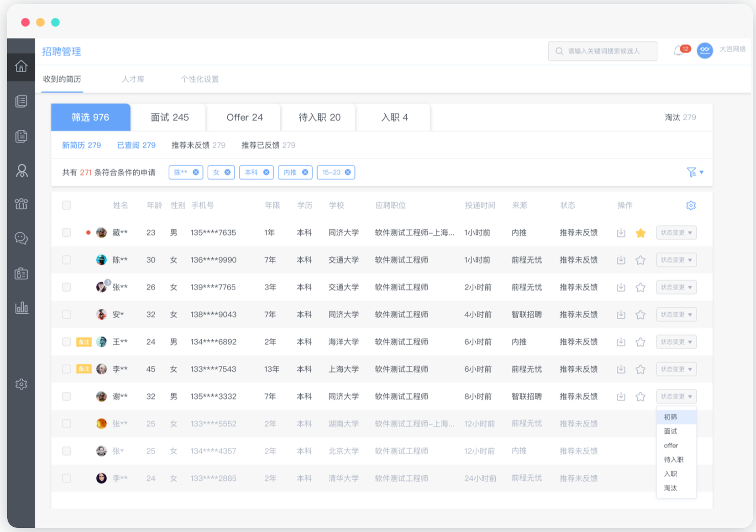Open notifications bell with 12 badge
Image resolution: width=756 pixels, height=532 pixels.
[x=681, y=50]
